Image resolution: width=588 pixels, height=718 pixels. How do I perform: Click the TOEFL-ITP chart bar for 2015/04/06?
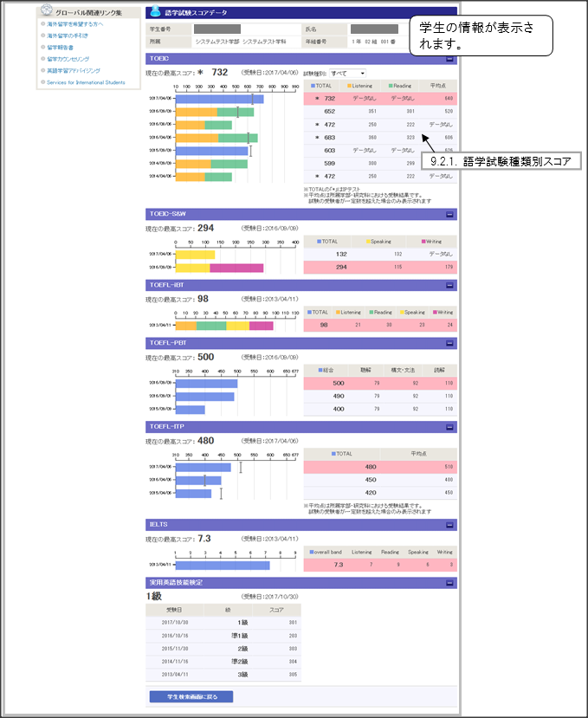(193, 494)
